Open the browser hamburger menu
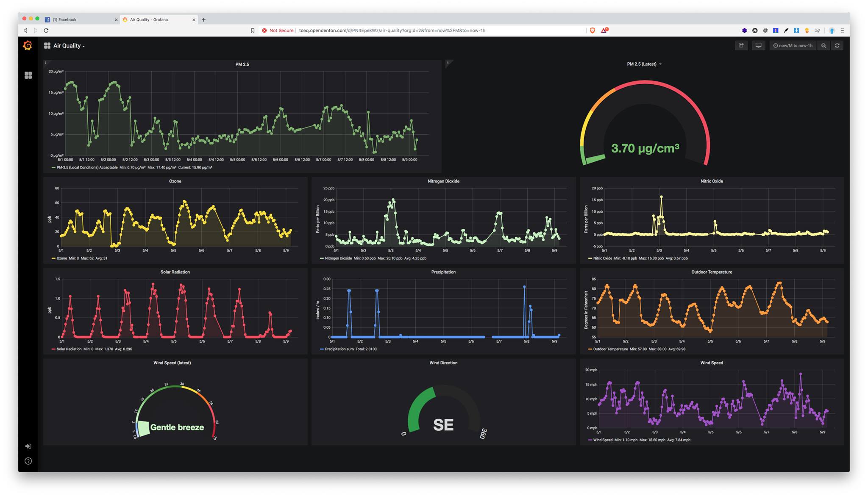Screen dimensions: 868x496 coord(842,30)
